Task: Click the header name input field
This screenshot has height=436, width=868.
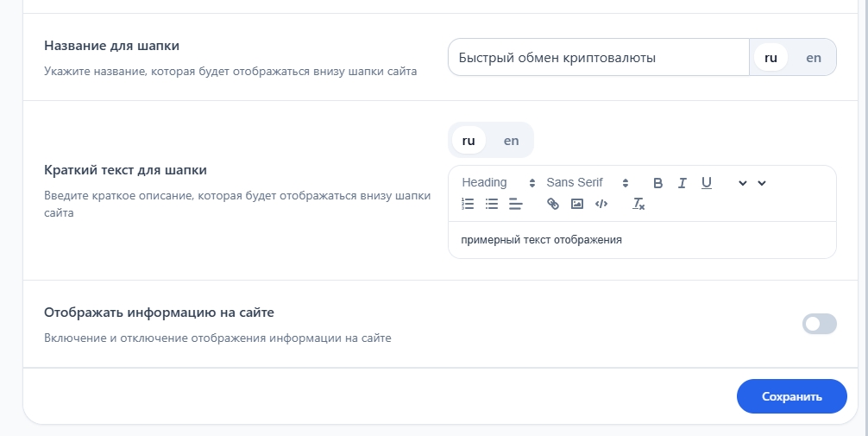Action: pyautogui.click(x=598, y=58)
